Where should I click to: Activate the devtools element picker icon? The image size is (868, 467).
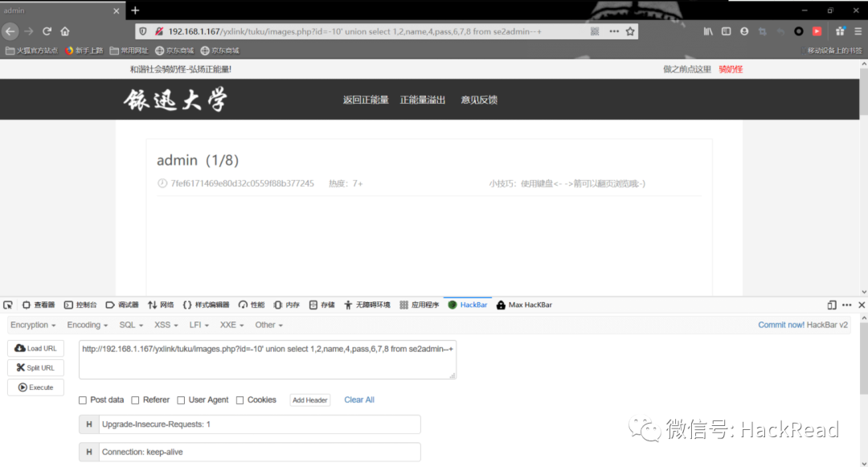point(8,305)
